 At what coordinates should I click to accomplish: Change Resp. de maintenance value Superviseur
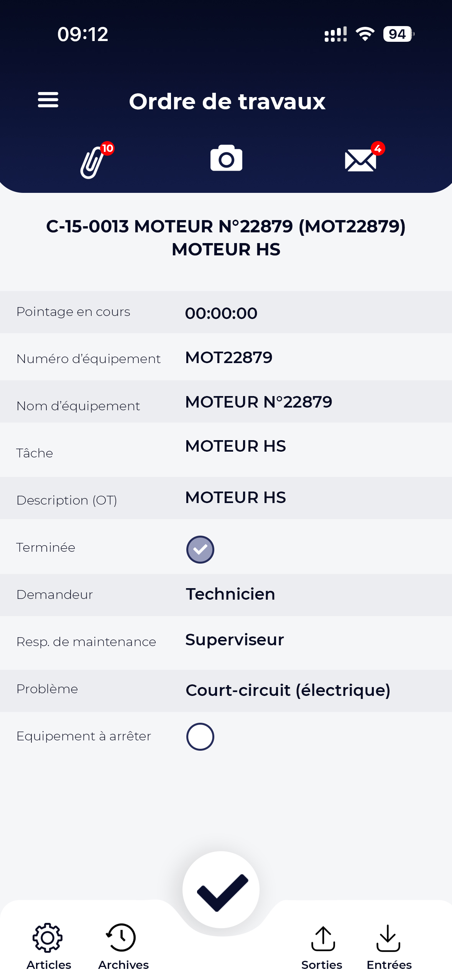pyautogui.click(x=235, y=640)
